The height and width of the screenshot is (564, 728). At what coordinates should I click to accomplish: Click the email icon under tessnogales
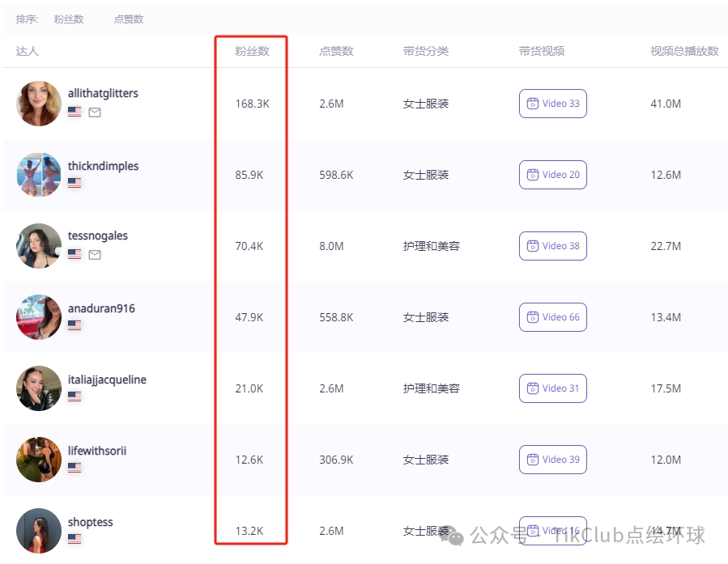click(x=95, y=255)
